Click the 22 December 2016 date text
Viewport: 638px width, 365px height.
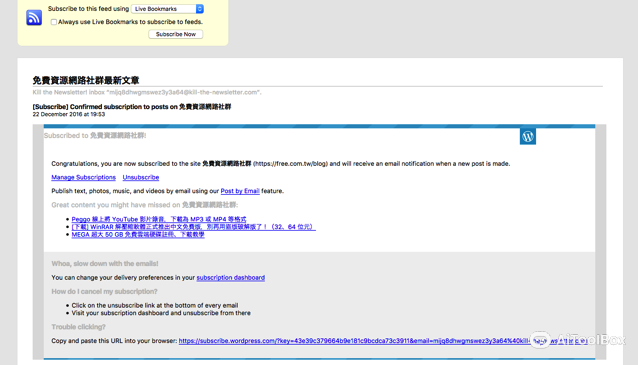coord(69,114)
